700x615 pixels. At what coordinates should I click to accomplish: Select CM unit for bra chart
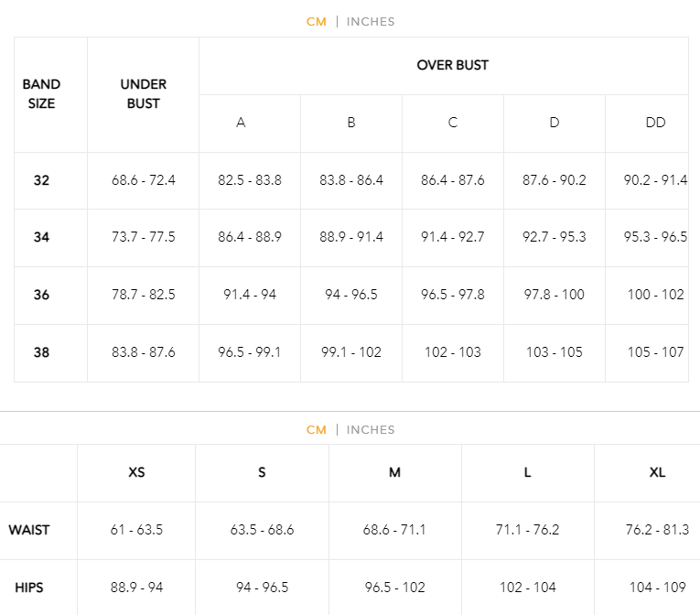[x=316, y=21]
